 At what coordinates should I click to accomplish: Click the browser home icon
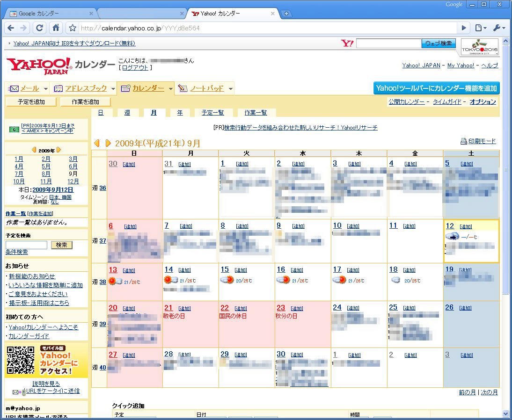56,28
